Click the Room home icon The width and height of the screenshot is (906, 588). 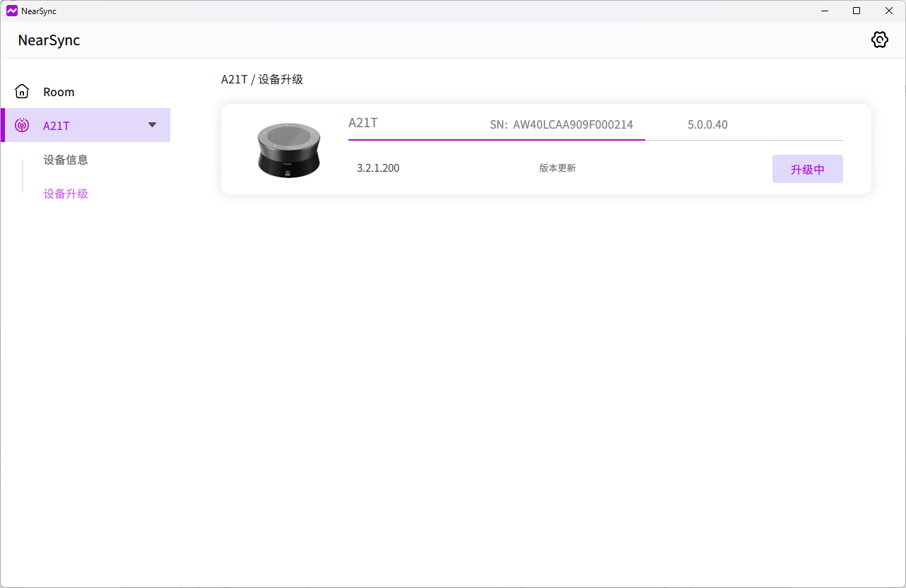tap(22, 92)
